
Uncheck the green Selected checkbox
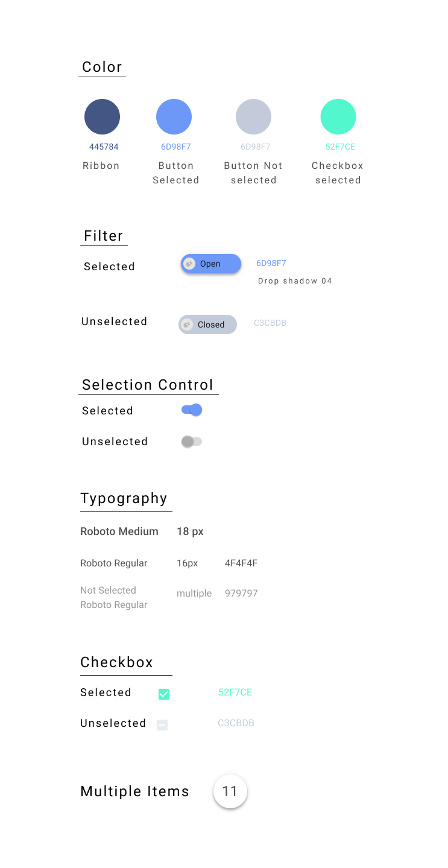164,694
